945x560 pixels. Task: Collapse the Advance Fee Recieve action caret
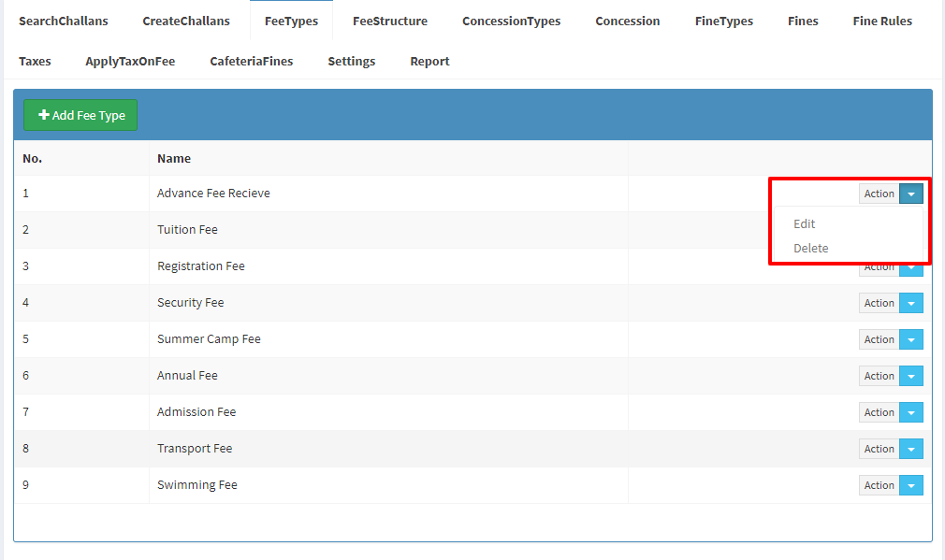coord(911,194)
